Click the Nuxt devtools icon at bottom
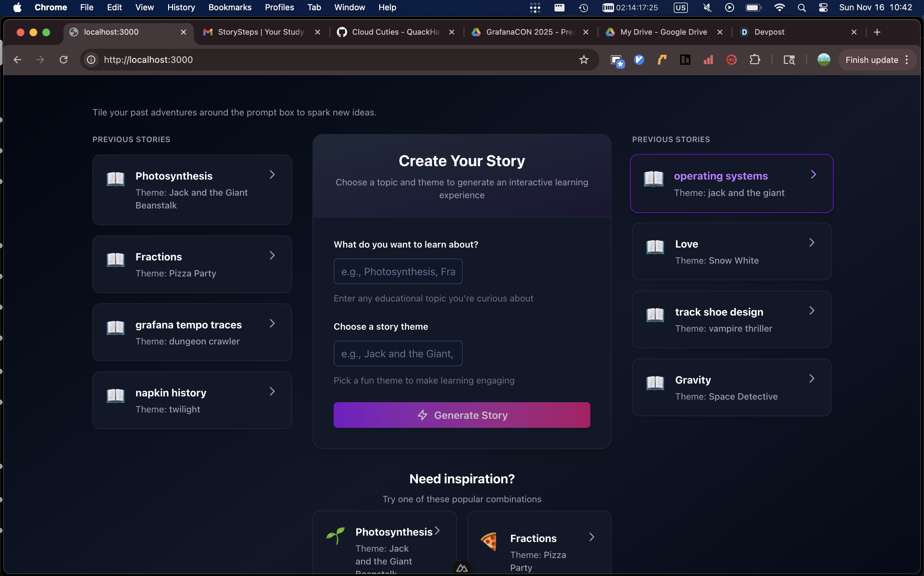 (x=462, y=568)
